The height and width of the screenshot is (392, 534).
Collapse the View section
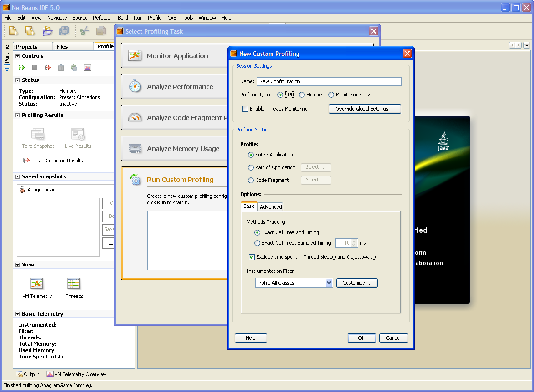(17, 265)
